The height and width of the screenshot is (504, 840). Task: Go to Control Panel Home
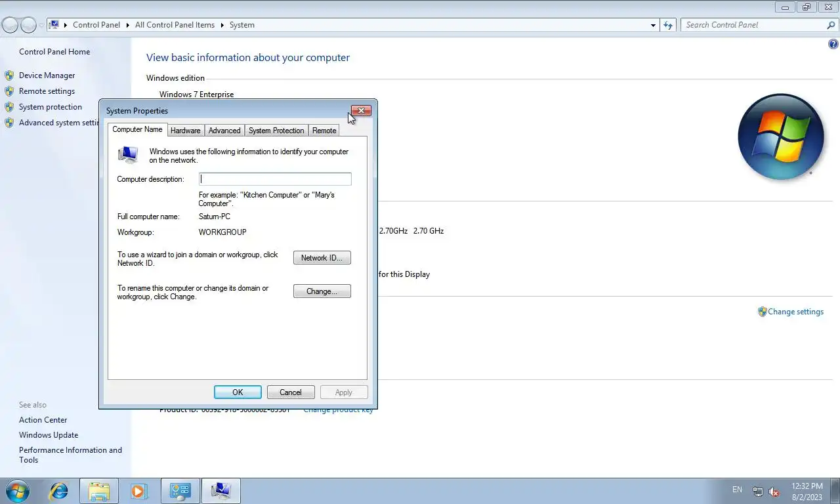click(54, 52)
